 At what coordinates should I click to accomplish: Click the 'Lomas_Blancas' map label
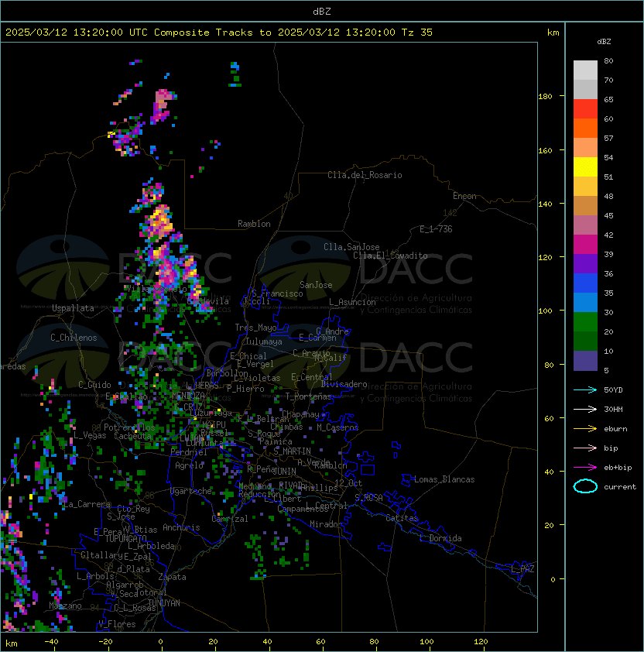[x=444, y=479]
